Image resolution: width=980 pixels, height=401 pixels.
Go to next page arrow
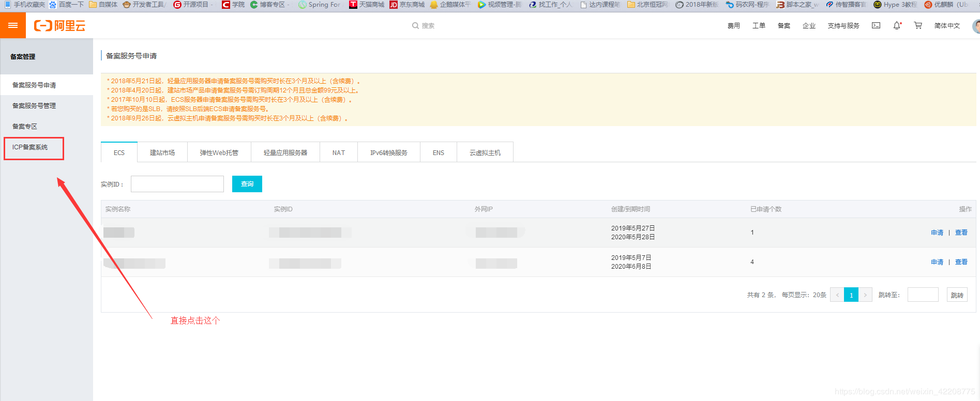click(x=865, y=295)
